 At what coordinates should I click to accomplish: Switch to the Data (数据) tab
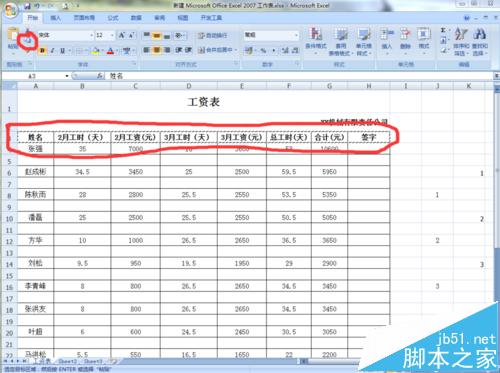pos(136,18)
